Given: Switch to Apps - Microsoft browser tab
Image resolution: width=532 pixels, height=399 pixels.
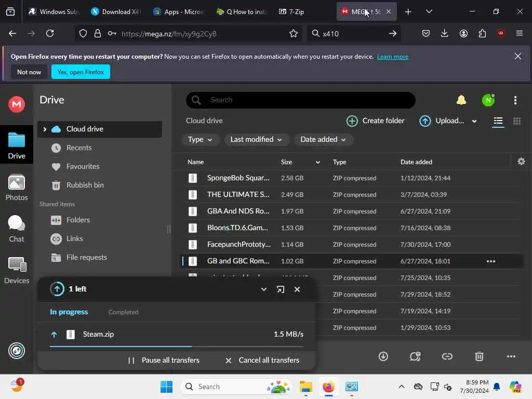Looking at the screenshot, I should [x=179, y=11].
